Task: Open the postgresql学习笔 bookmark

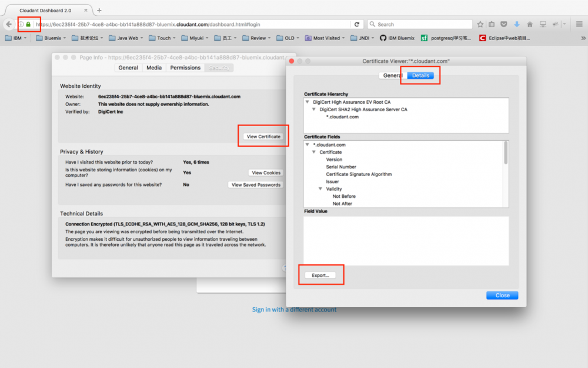Action: coord(446,38)
